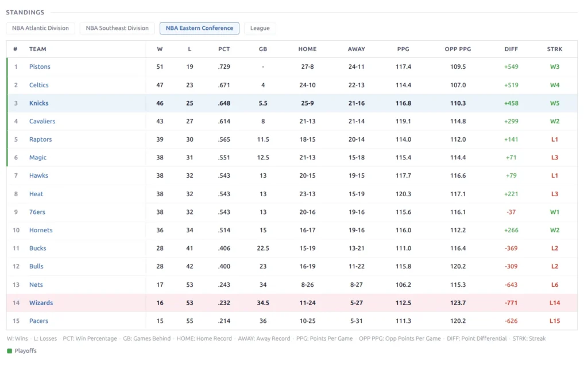Open the Wizards team link
Image resolution: width=588 pixels, height=366 pixels.
41,303
